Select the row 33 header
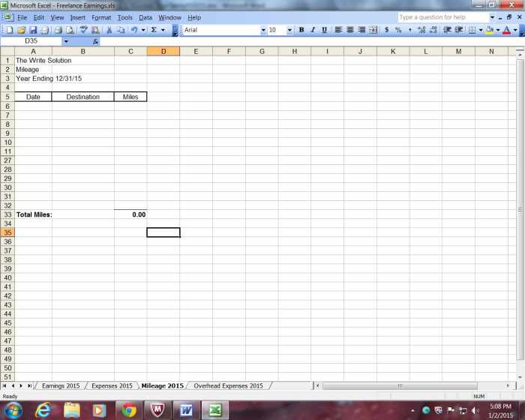This screenshot has width=525, height=420. point(7,214)
